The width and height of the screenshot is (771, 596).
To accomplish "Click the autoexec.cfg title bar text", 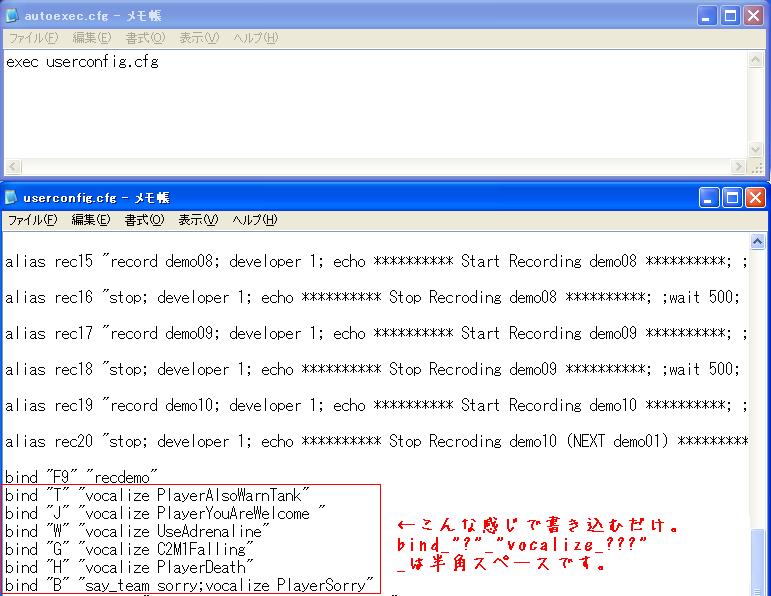I will (93, 16).
